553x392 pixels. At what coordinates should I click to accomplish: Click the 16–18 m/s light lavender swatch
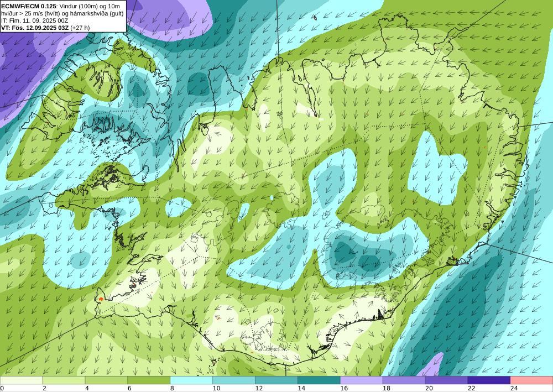coord(362,380)
